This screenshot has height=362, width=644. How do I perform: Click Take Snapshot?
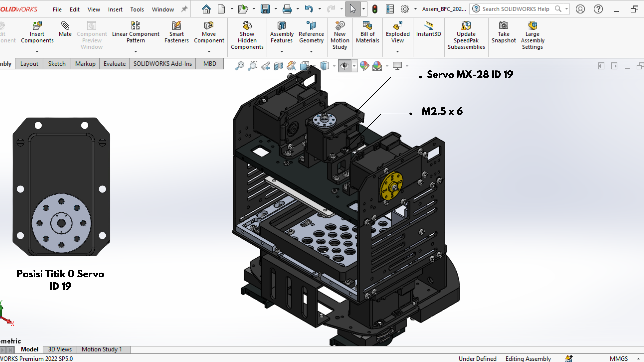504,32
